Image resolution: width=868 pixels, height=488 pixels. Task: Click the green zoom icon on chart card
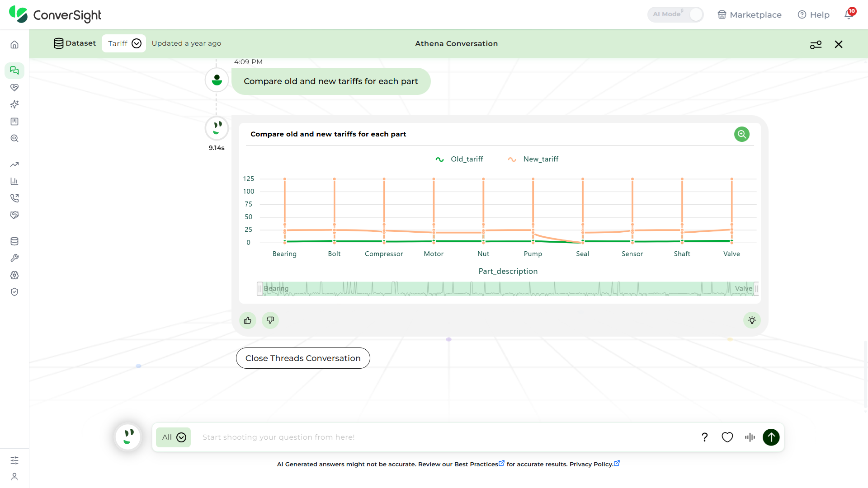tap(741, 134)
